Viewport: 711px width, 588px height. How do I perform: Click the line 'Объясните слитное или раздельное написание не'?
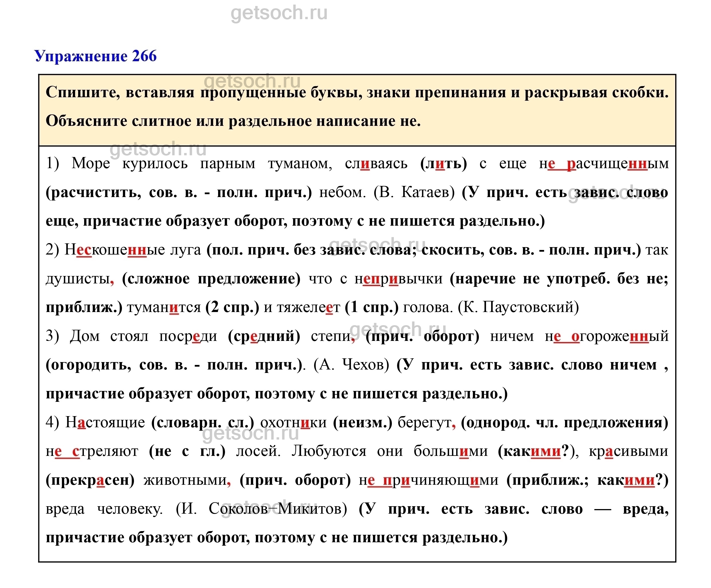233,121
